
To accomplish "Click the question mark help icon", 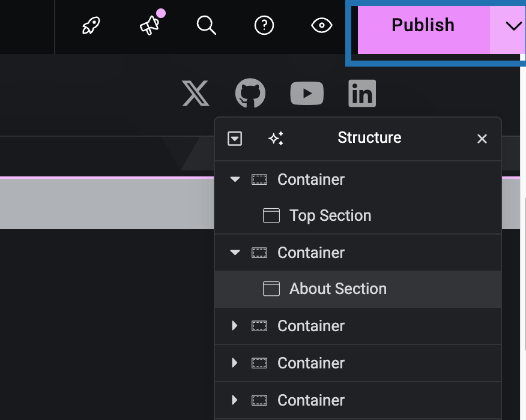I will tap(264, 25).
